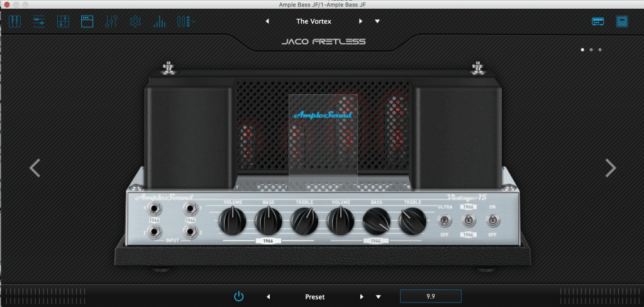Plug into 1964 input jack 1
The image size is (644, 307).
click(189, 209)
